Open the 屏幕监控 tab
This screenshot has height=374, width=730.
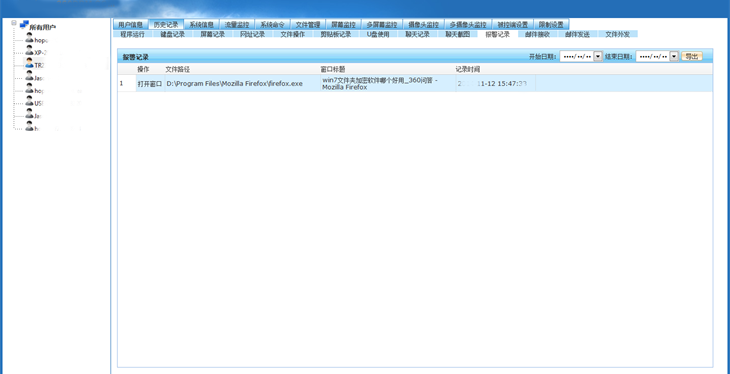coord(343,25)
